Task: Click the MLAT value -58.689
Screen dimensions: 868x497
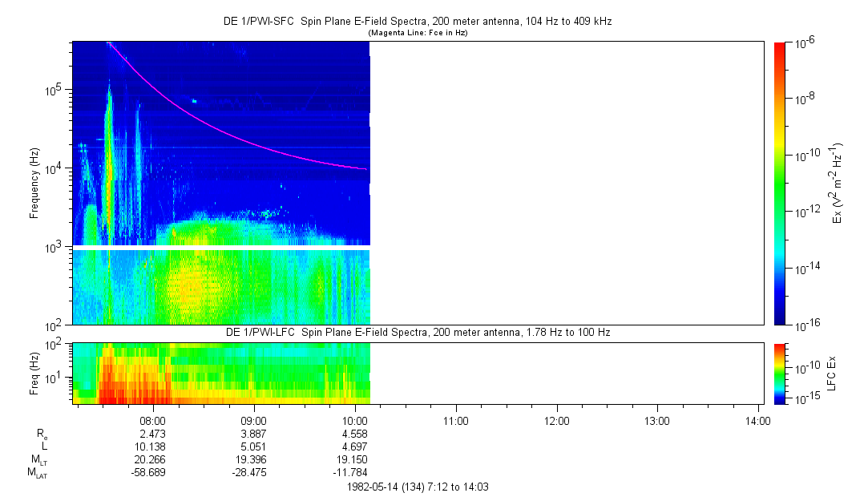Action: click(x=153, y=473)
